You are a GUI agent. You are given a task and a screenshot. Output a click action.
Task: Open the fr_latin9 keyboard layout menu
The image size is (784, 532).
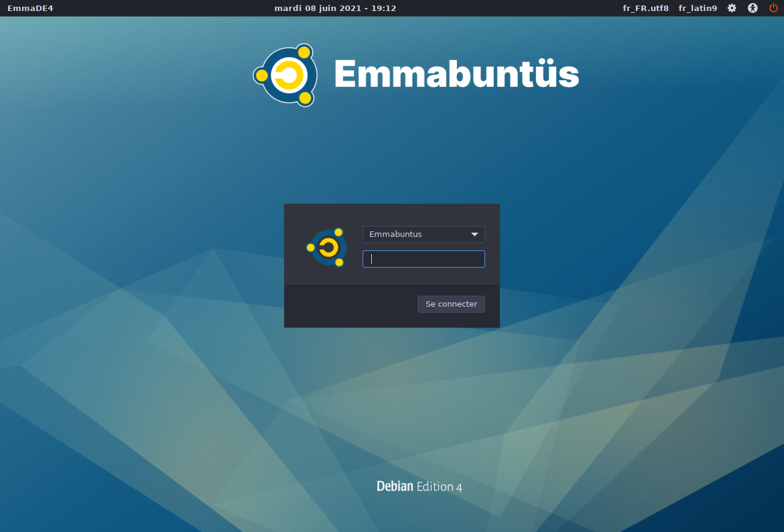(698, 8)
